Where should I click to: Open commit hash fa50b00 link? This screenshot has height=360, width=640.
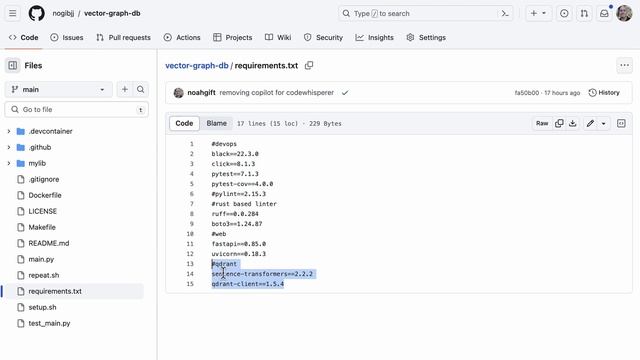[x=527, y=93]
